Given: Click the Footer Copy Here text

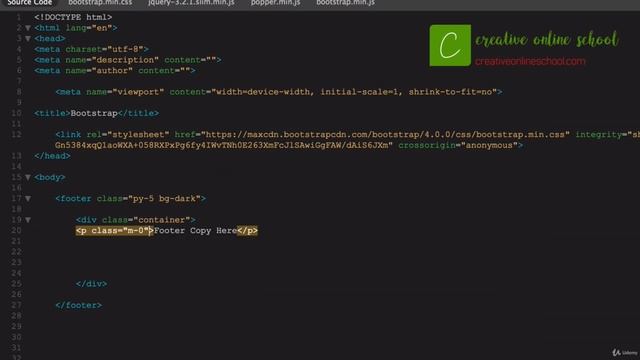Looking at the screenshot, I should pyautogui.click(x=196, y=231).
